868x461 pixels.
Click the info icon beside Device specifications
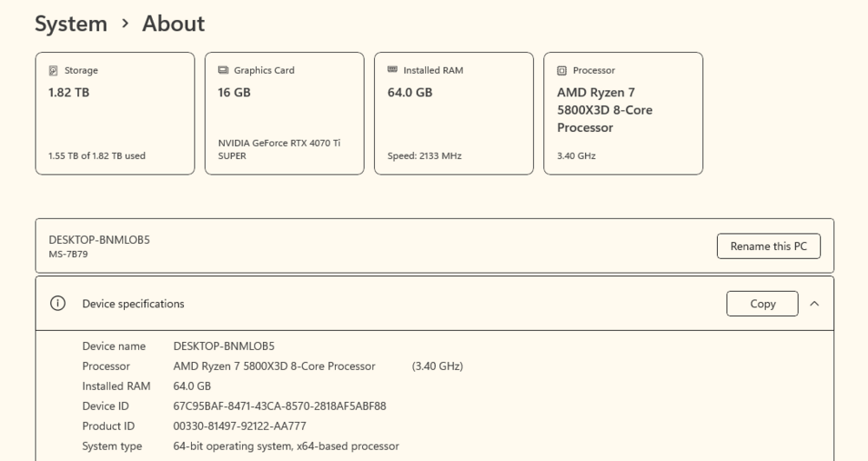(x=58, y=304)
